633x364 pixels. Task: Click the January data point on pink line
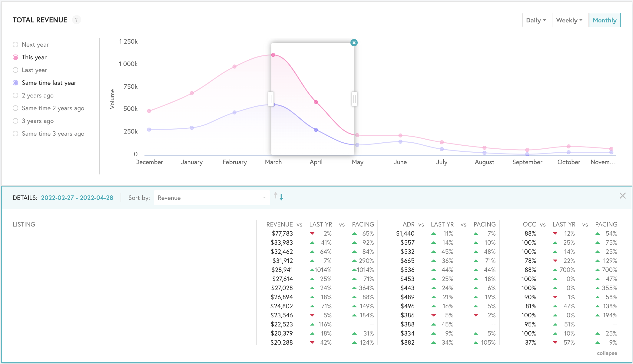pos(192,93)
